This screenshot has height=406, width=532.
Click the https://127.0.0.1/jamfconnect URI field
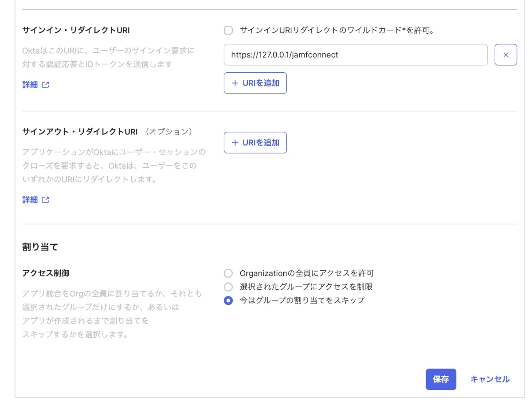tap(356, 55)
